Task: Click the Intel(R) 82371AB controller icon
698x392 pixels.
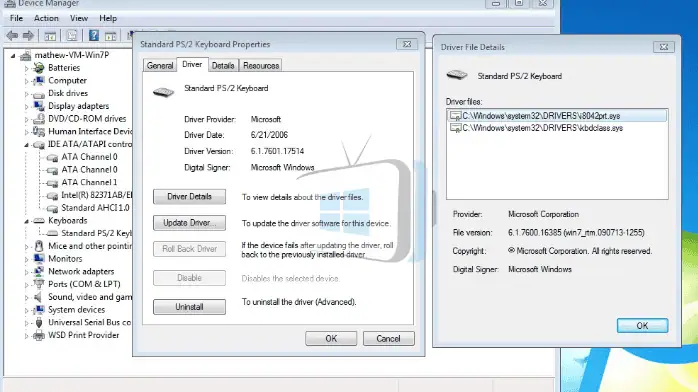Action: click(x=53, y=196)
